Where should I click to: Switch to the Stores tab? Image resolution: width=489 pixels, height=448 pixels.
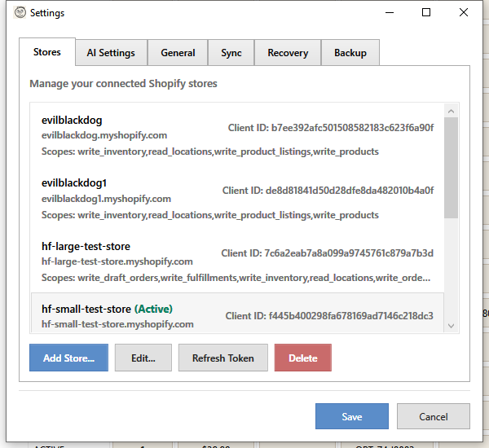click(47, 52)
